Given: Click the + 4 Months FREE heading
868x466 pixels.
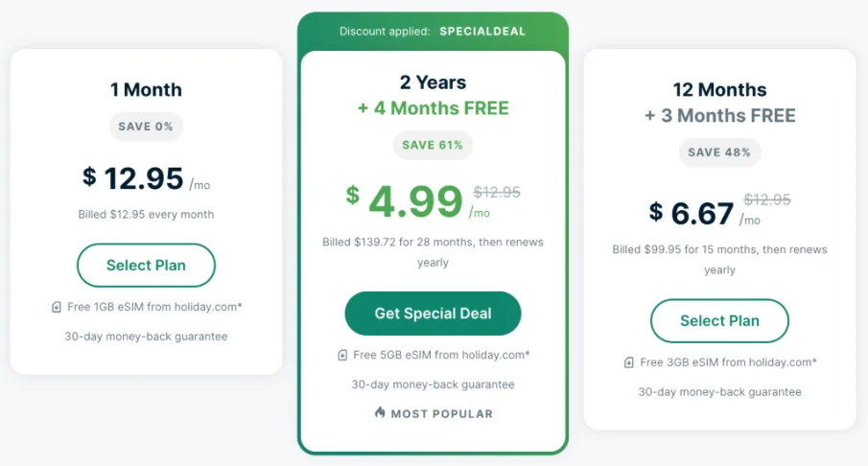Looking at the screenshot, I should pos(433,108).
